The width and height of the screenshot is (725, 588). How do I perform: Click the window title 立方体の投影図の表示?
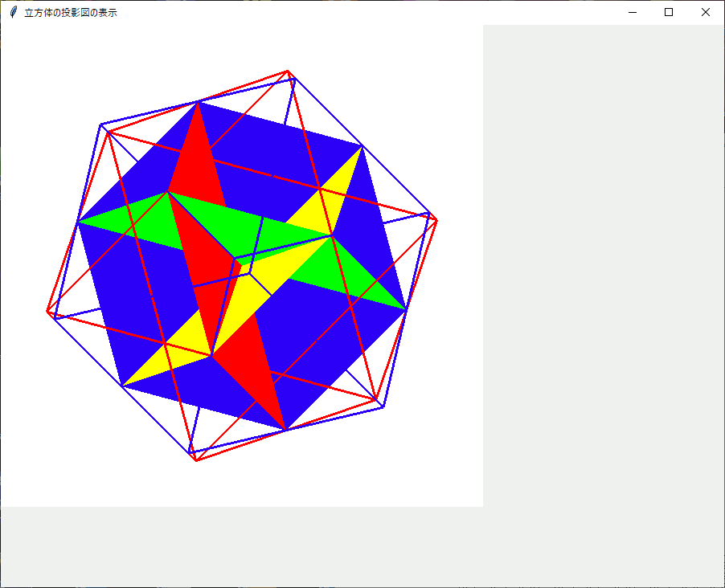[71, 13]
